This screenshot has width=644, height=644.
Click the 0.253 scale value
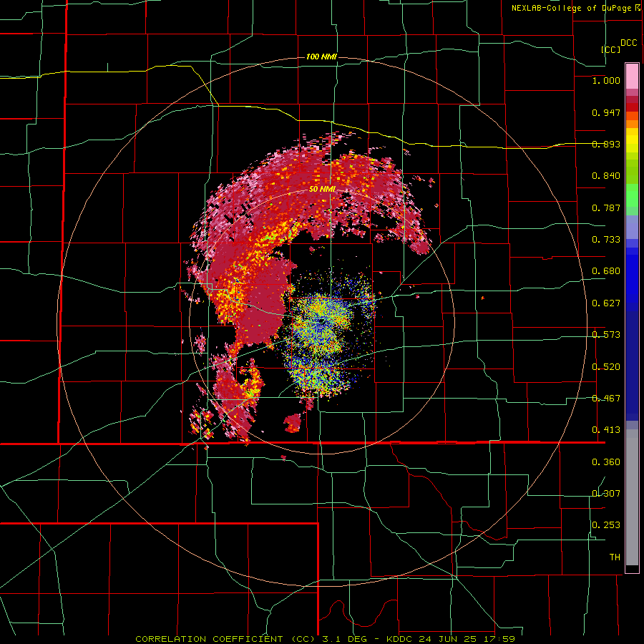pos(606,525)
